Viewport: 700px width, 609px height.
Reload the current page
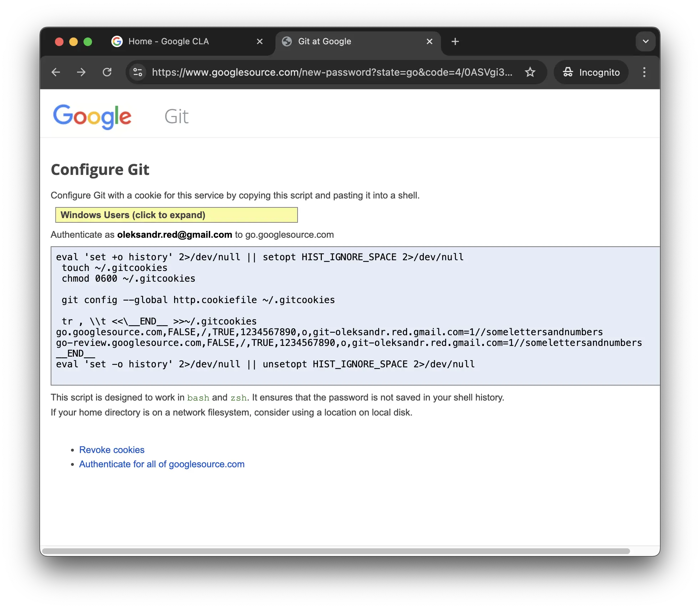coord(107,72)
